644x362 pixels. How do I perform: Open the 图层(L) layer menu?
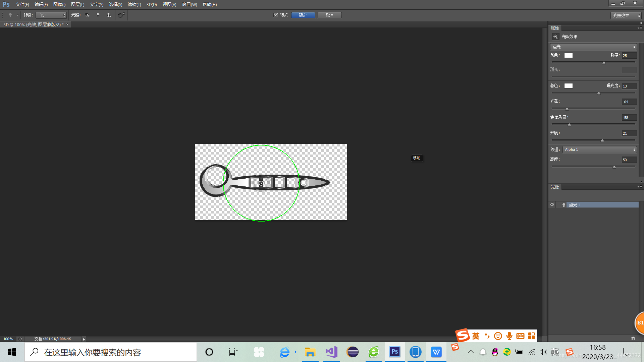pyautogui.click(x=77, y=5)
